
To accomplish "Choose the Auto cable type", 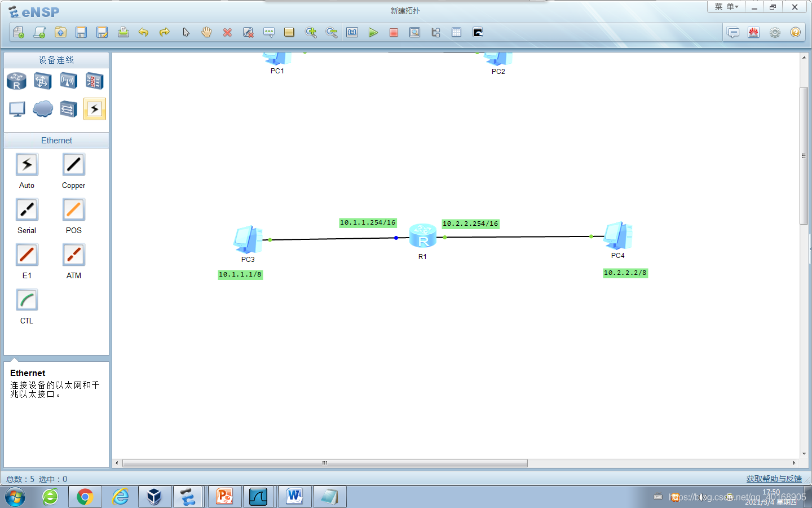I will (x=27, y=164).
